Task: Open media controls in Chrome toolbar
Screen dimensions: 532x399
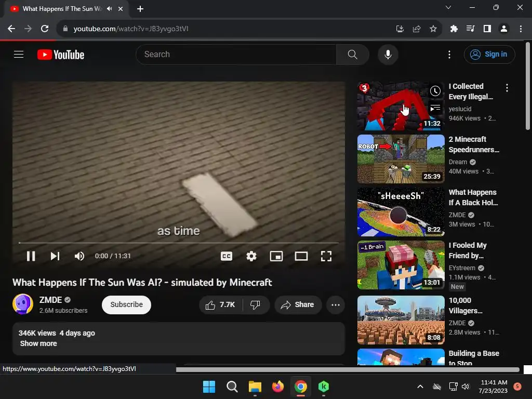Action: tap(470, 29)
